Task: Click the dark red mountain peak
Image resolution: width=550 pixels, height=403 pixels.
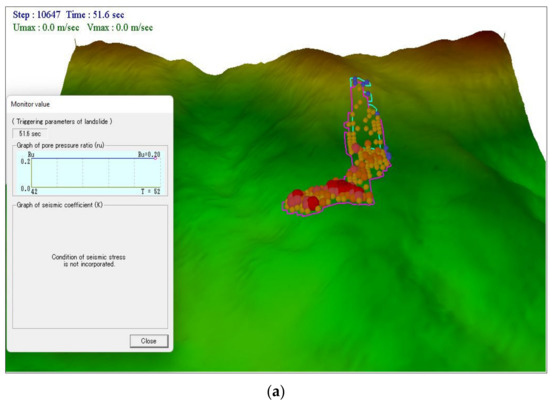Action: [x=489, y=36]
